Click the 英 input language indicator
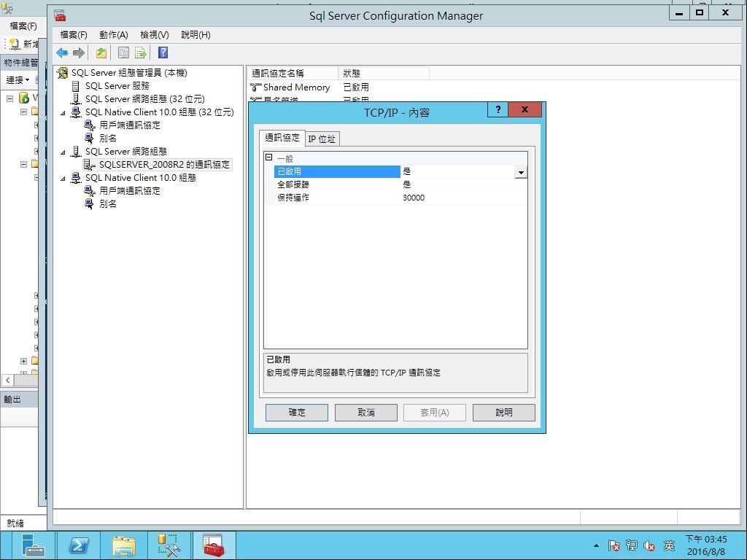 [x=670, y=545]
